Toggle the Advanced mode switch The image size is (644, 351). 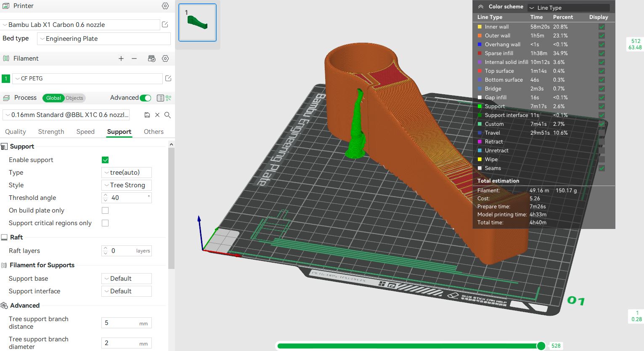[146, 98]
